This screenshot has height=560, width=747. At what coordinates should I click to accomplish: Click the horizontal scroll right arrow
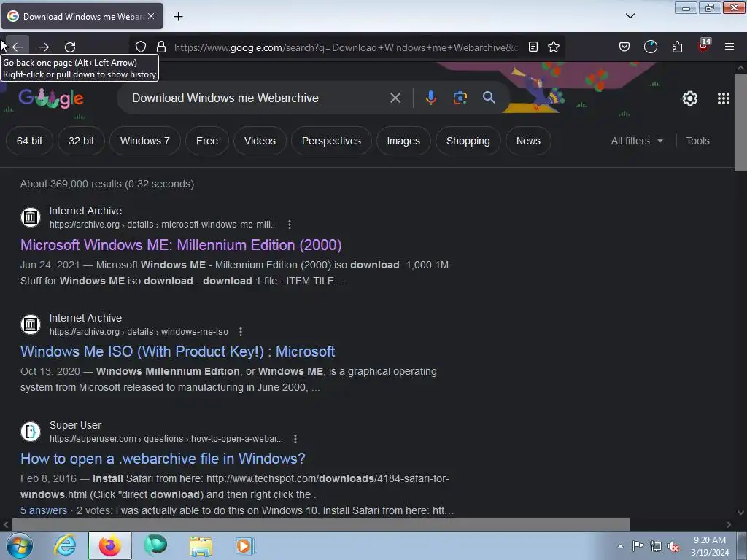729,524
